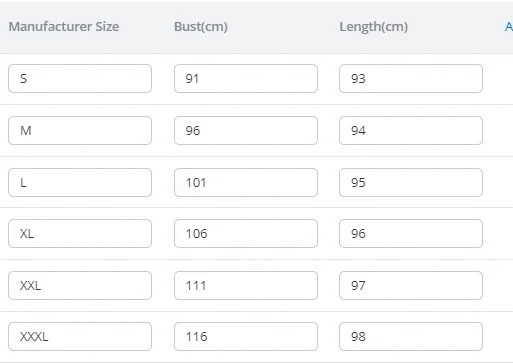Edit the length field showing 96
This screenshot has height=364, width=513.
tap(411, 234)
